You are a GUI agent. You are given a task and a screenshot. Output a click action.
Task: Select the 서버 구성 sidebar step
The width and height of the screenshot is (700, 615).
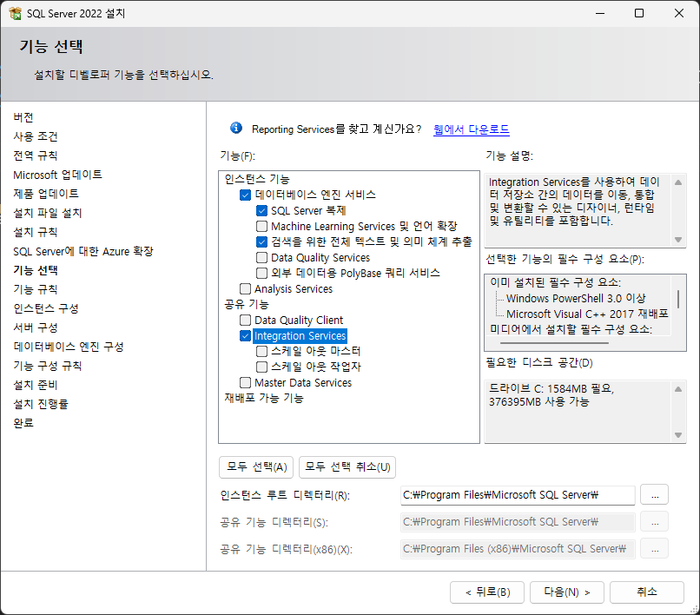[x=36, y=327]
